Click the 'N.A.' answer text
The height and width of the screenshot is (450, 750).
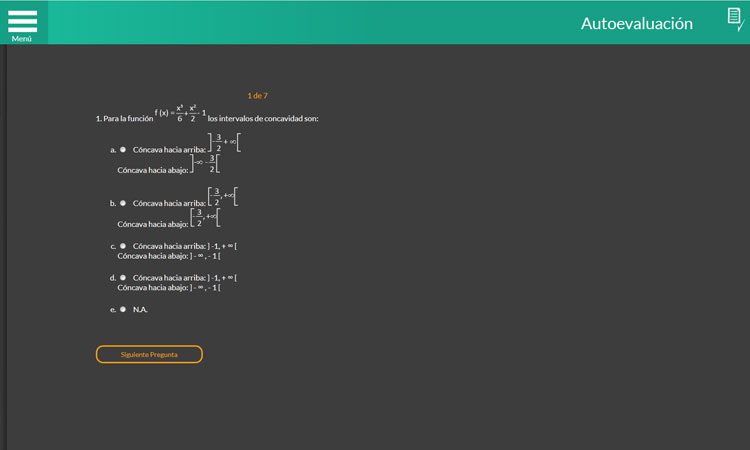pyautogui.click(x=140, y=309)
